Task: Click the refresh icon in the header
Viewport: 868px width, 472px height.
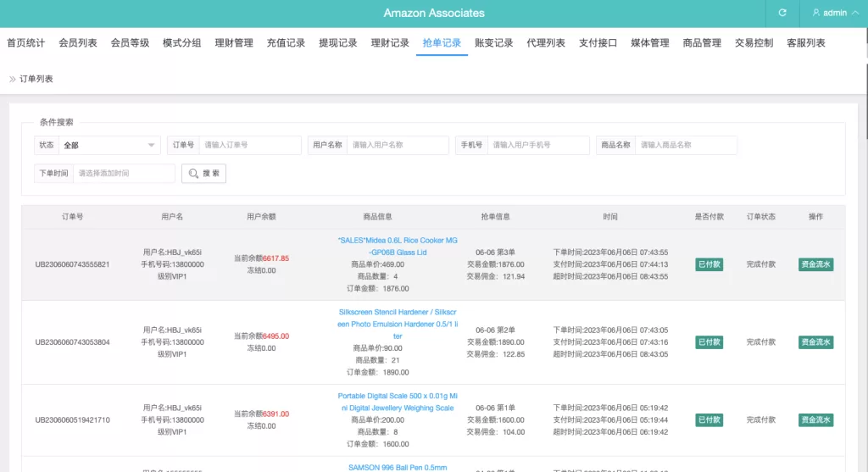Action: (x=782, y=13)
